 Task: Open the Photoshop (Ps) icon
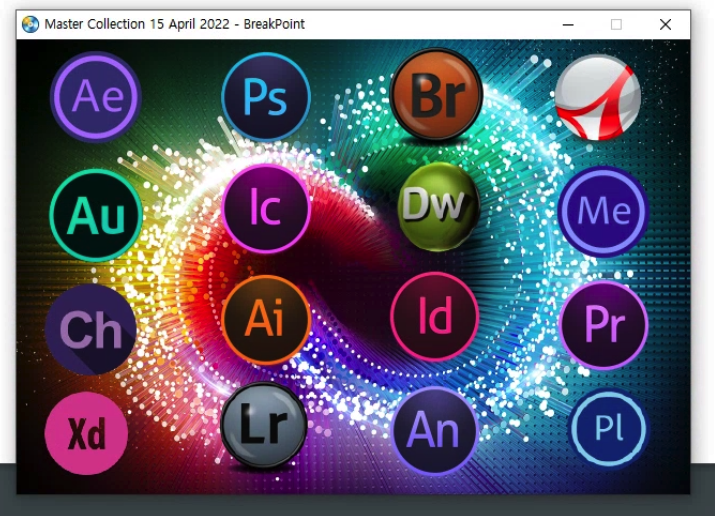tap(266, 96)
